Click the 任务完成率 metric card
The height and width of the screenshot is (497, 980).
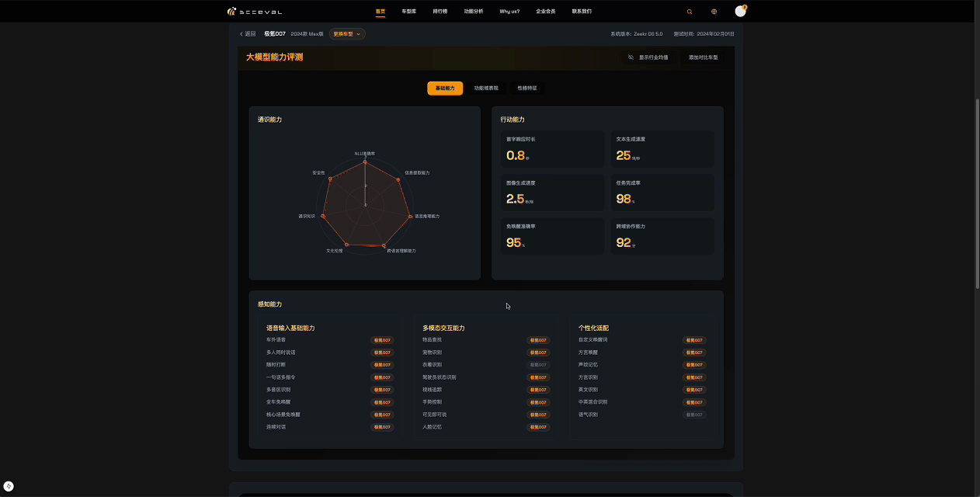pos(662,193)
